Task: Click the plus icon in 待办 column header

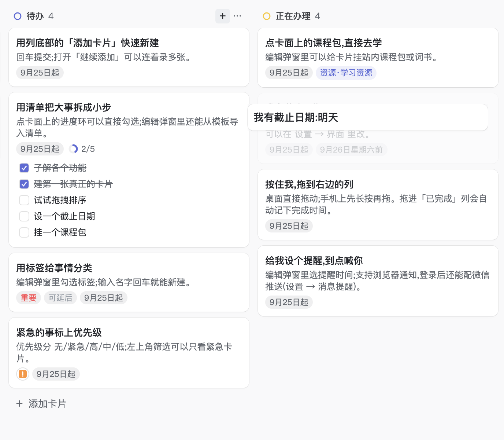Action: click(x=223, y=16)
